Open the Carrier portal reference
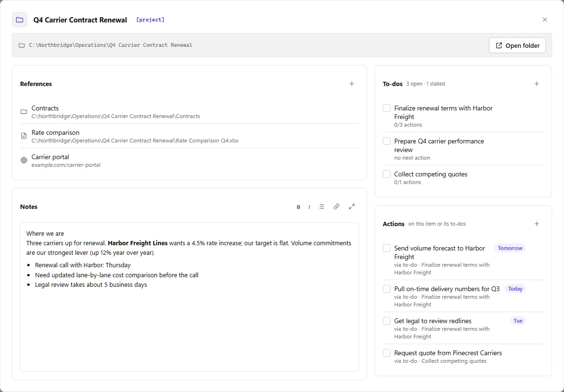The height and width of the screenshot is (392, 564). point(190,161)
